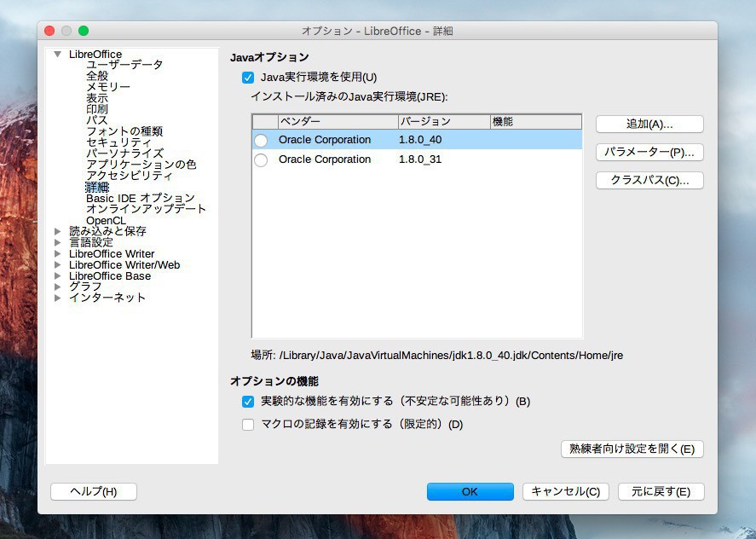Screen dimensions: 756x539
Task: Sort by バージョン column header
Action: pyautogui.click(x=444, y=122)
